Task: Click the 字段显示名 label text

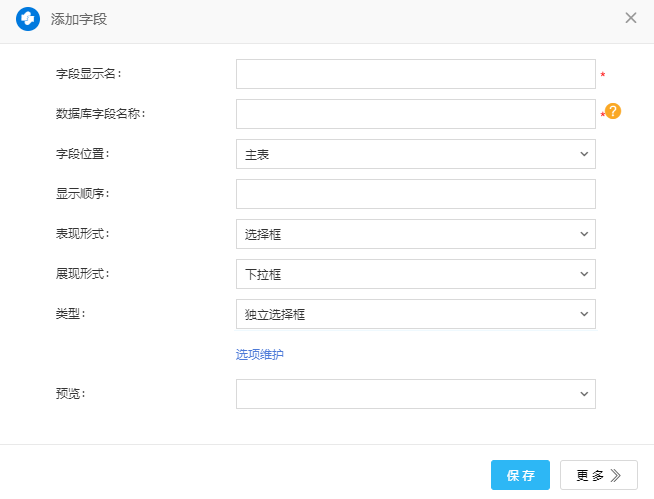Action: pos(88,74)
